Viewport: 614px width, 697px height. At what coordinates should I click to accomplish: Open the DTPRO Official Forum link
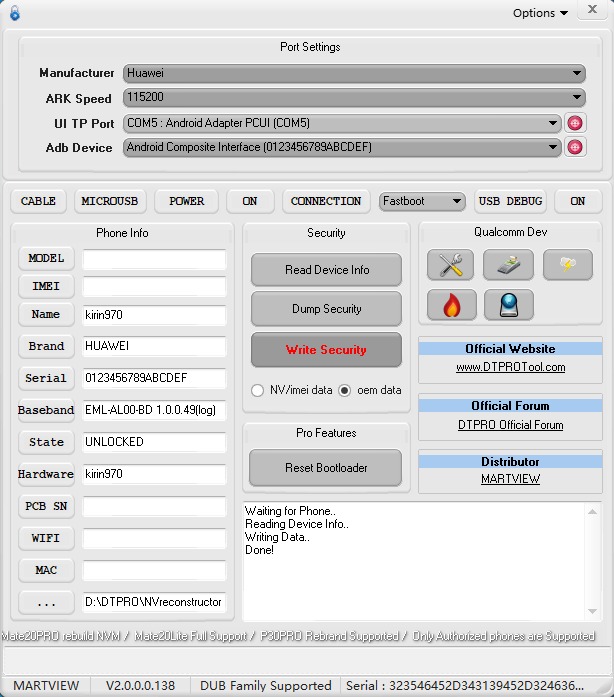(510, 425)
